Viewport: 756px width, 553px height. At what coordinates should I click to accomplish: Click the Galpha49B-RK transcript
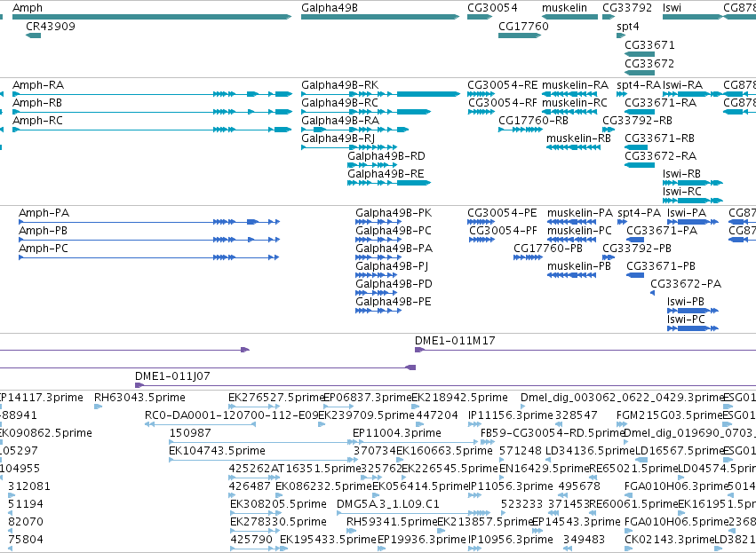pyautogui.click(x=380, y=94)
